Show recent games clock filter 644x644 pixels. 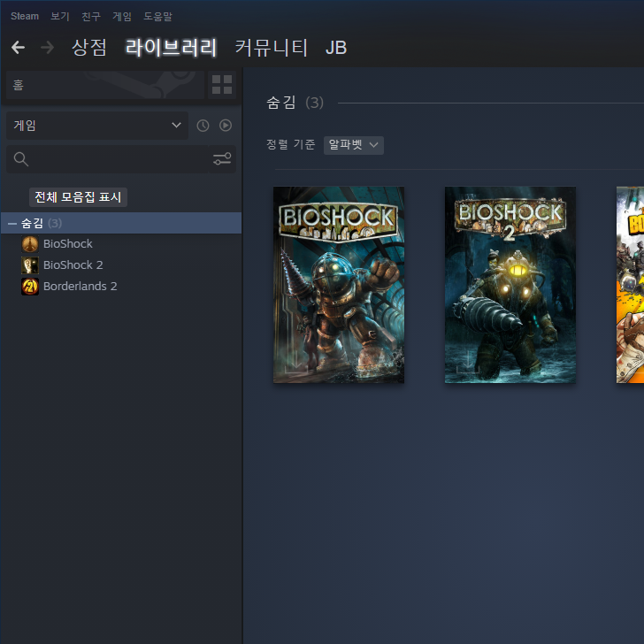[x=203, y=126]
